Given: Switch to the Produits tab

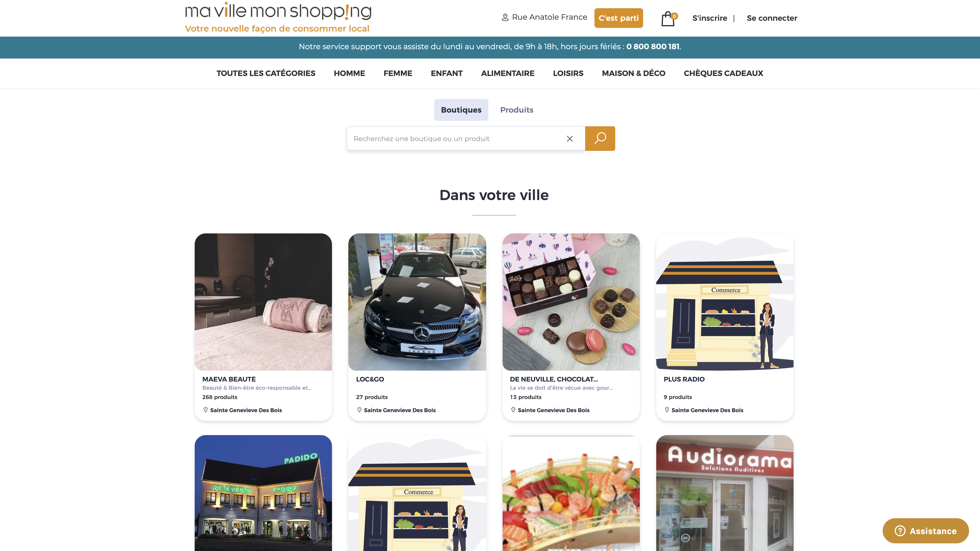Looking at the screenshot, I should coord(517,110).
